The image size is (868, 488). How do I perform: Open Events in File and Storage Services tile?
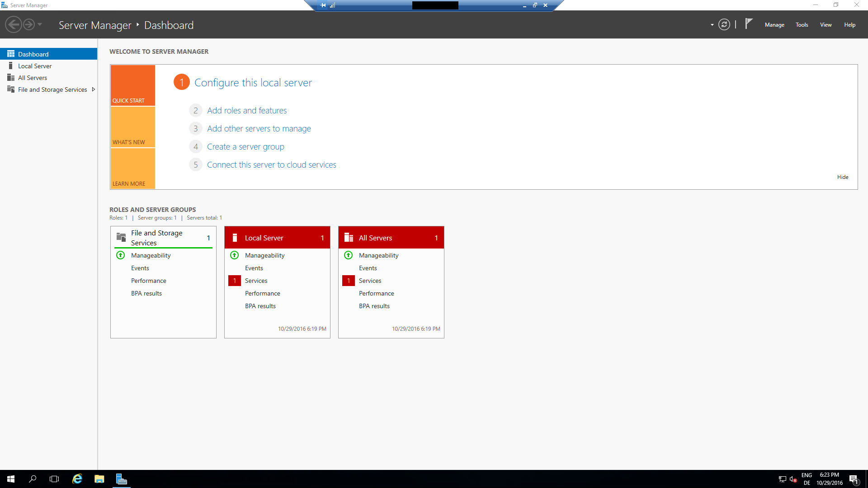tap(140, 268)
